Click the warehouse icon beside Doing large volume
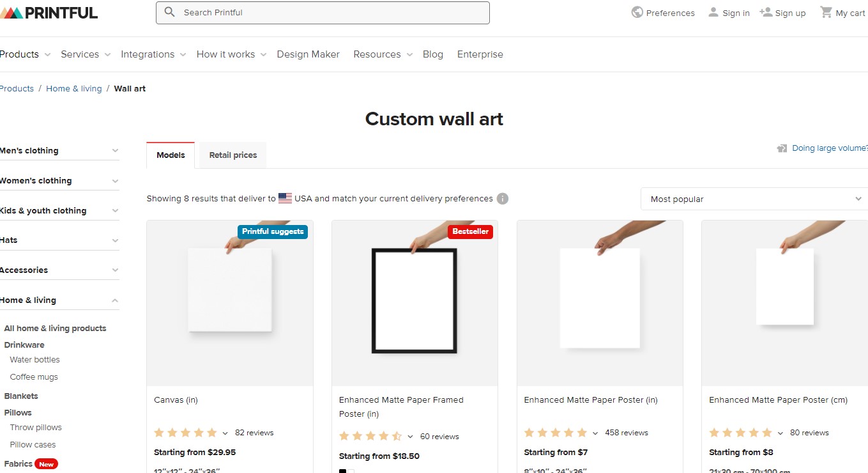This screenshot has height=473, width=868. [x=782, y=148]
